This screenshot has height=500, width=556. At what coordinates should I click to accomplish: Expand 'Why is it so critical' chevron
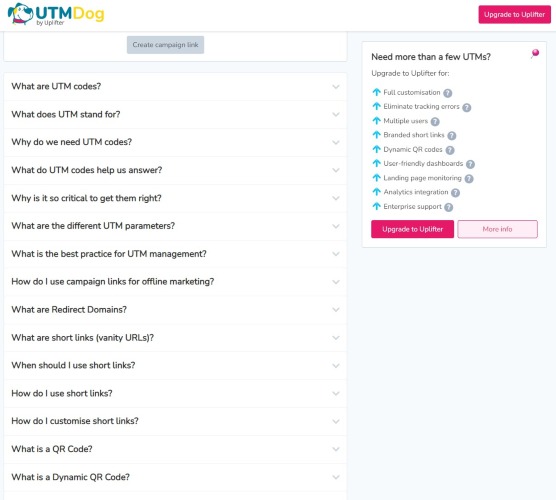click(336, 198)
